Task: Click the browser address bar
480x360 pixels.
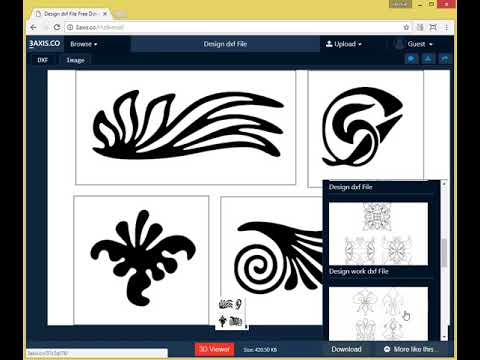Action: pos(233,27)
